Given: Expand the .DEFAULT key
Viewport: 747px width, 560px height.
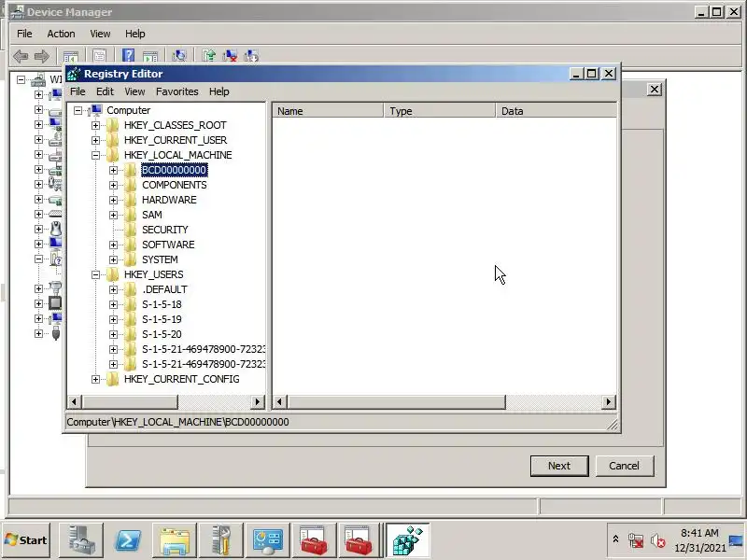Looking at the screenshot, I should pos(113,289).
